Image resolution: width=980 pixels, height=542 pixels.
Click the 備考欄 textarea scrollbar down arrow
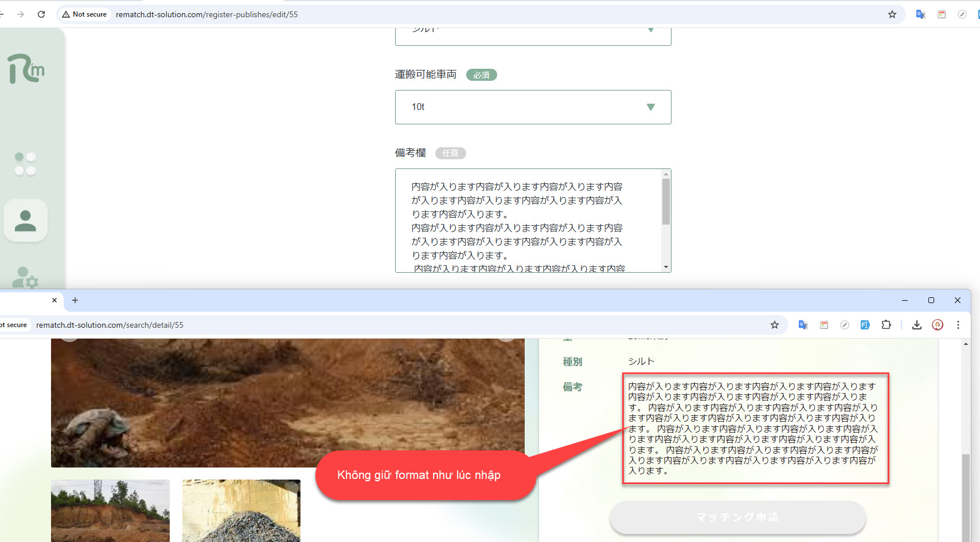click(x=666, y=267)
